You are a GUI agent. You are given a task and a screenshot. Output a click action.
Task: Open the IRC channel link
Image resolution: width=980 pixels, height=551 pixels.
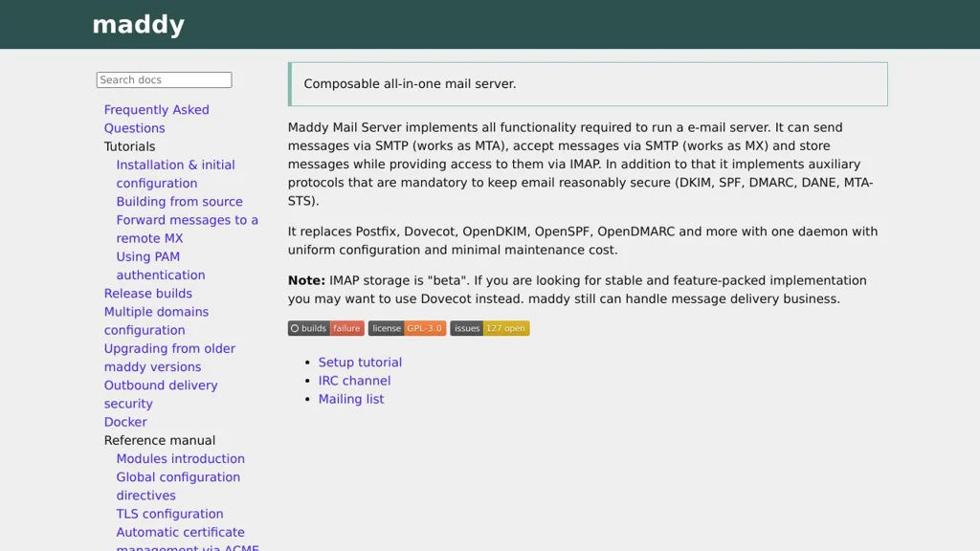pyautogui.click(x=354, y=381)
